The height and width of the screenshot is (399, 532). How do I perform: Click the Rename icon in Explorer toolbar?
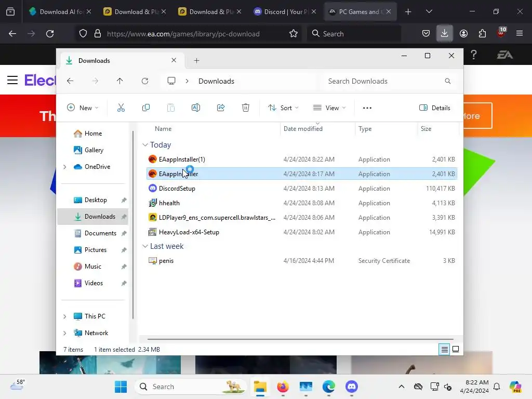[x=196, y=108]
